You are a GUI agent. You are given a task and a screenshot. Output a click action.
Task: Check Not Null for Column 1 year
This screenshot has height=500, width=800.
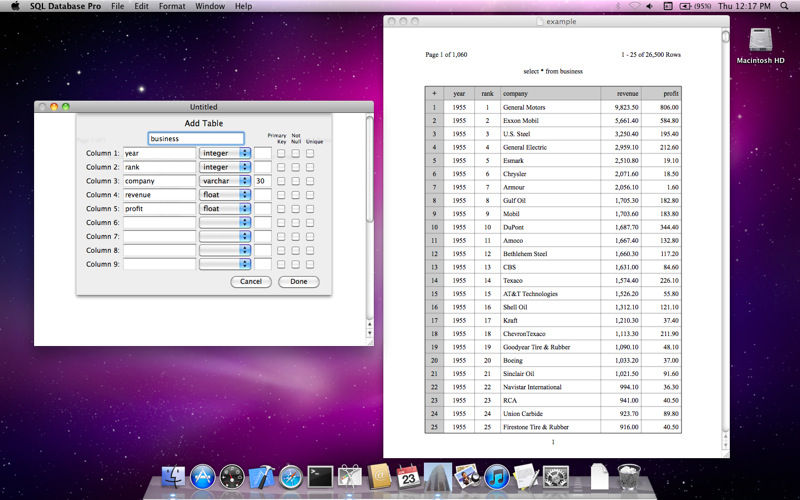click(x=295, y=153)
